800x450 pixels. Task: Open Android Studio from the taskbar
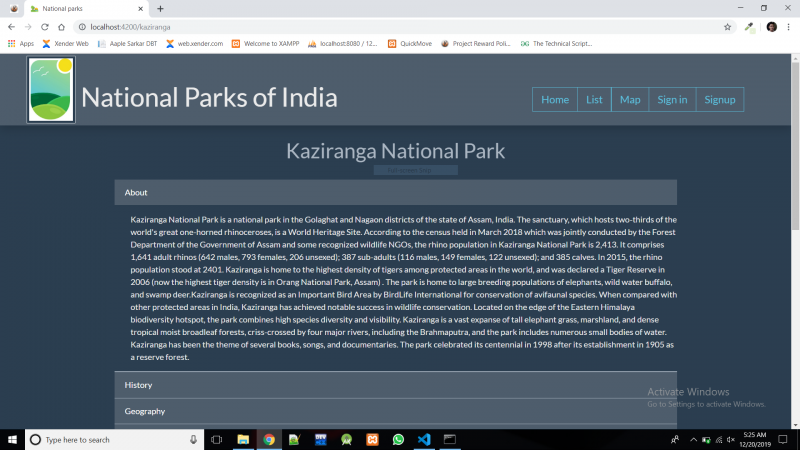(x=346, y=439)
